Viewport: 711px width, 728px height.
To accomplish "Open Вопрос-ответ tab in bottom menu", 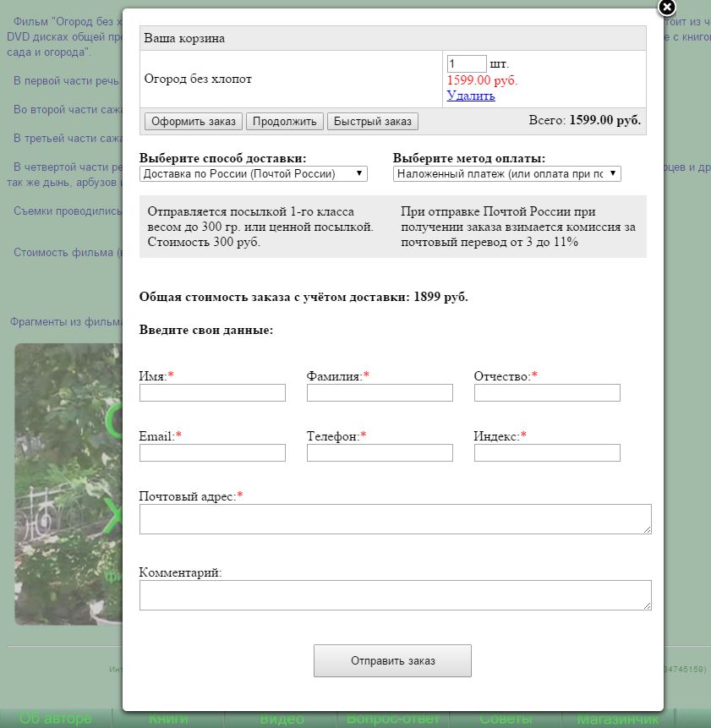I will 392,718.
